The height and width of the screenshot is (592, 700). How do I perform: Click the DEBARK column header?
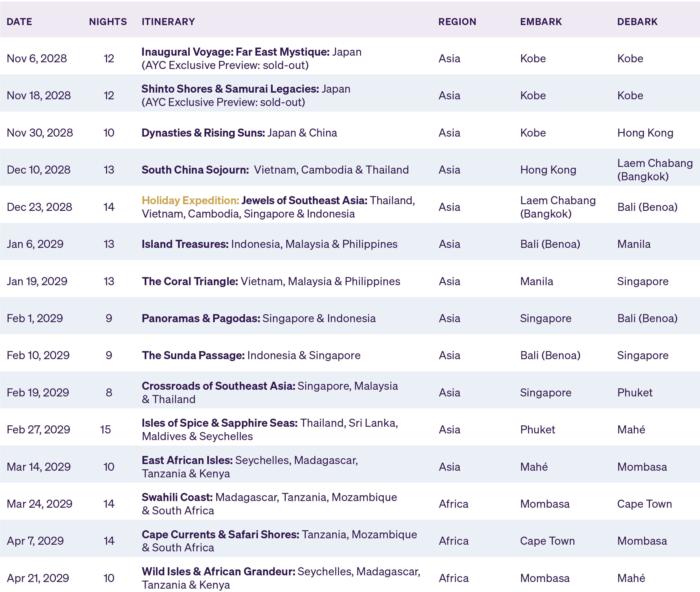637,22
